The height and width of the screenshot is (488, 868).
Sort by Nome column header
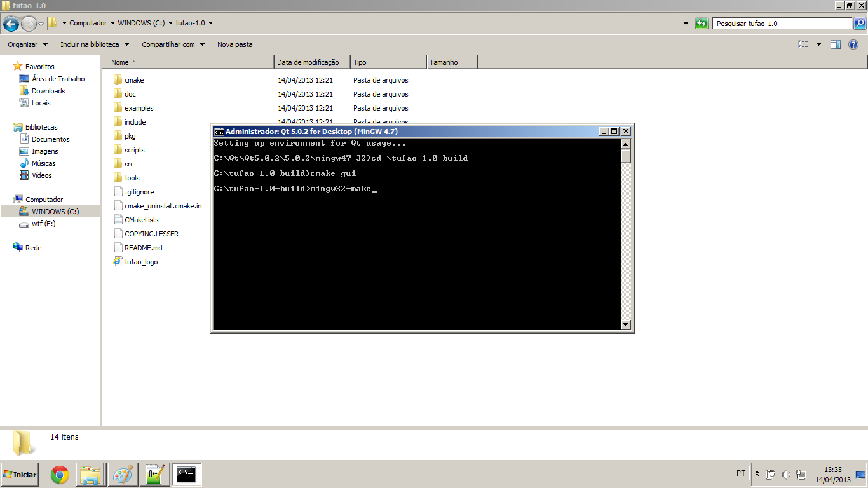(x=188, y=62)
